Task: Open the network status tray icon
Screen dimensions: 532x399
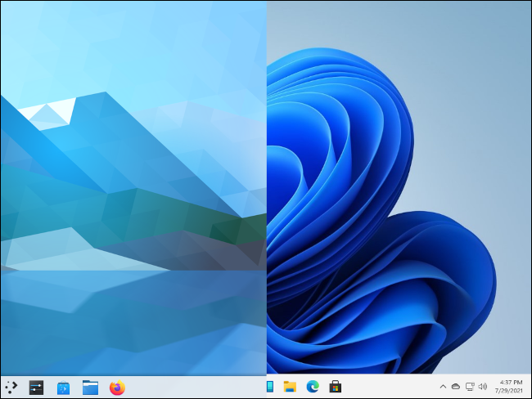Action: click(x=470, y=387)
